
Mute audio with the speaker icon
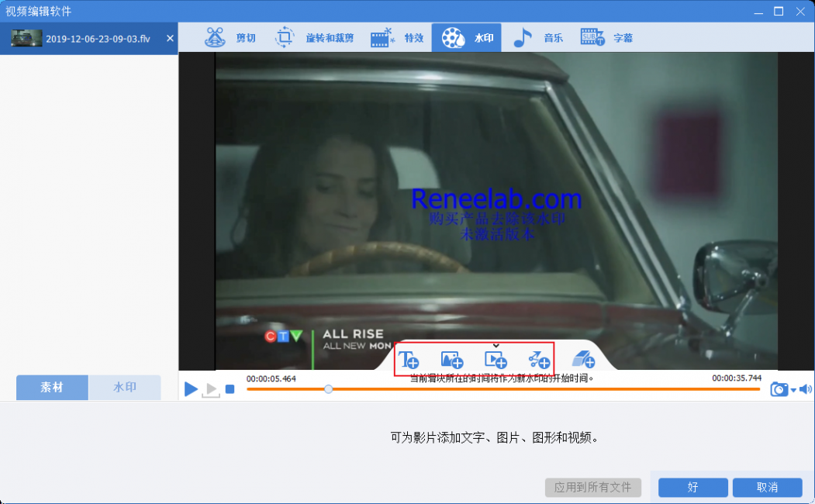click(x=805, y=388)
